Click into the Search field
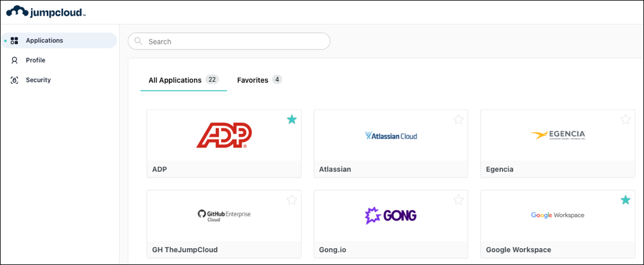 tap(228, 41)
